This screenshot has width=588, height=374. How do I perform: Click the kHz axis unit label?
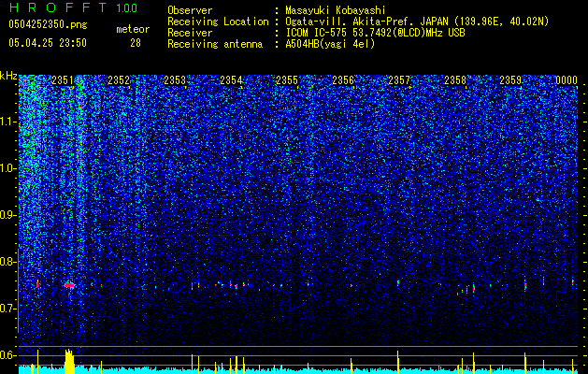point(8,76)
